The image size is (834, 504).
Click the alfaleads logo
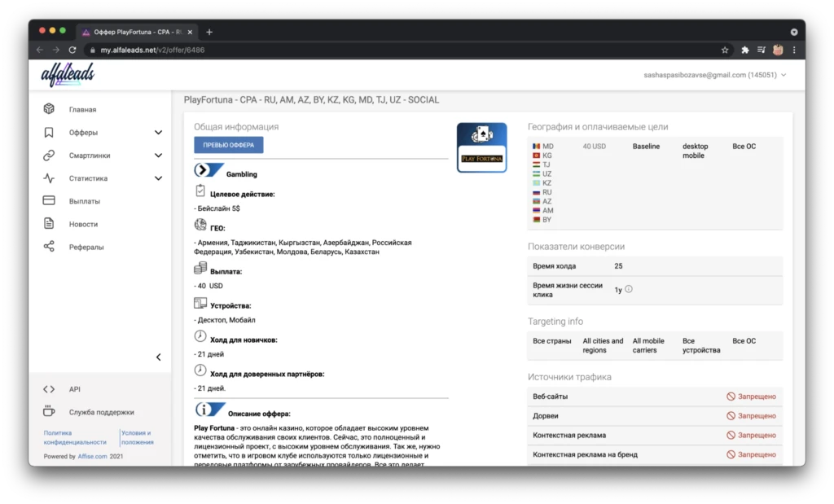point(68,74)
